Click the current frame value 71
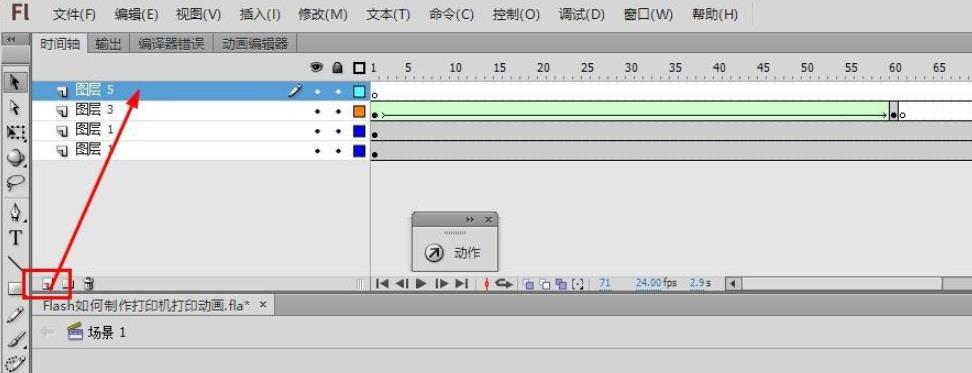This screenshot has width=972, height=373. tap(606, 283)
